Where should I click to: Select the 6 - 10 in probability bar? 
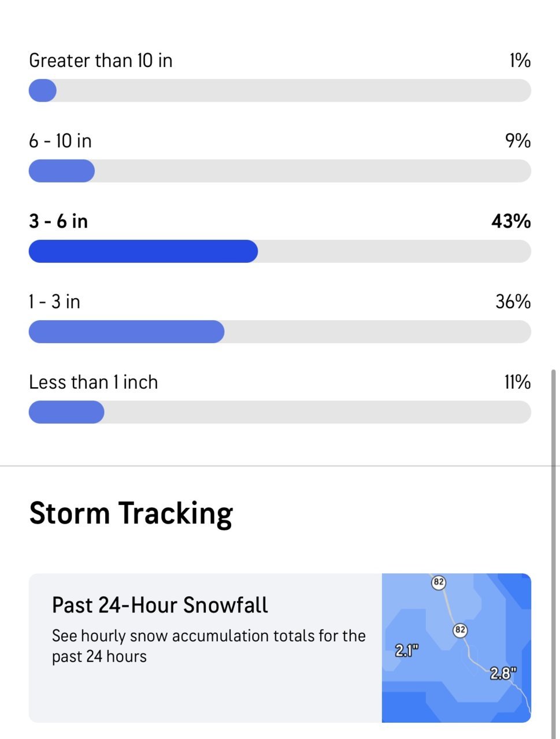[x=280, y=171]
